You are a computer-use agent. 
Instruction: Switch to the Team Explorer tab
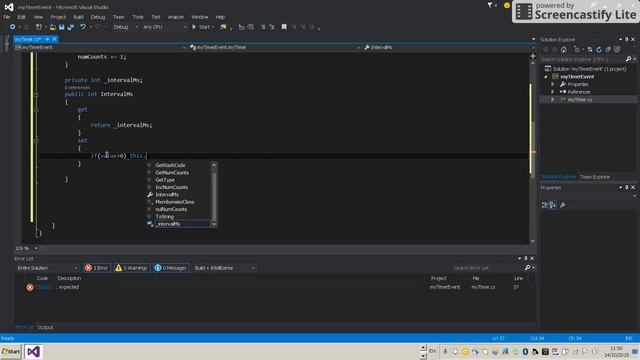(595, 177)
